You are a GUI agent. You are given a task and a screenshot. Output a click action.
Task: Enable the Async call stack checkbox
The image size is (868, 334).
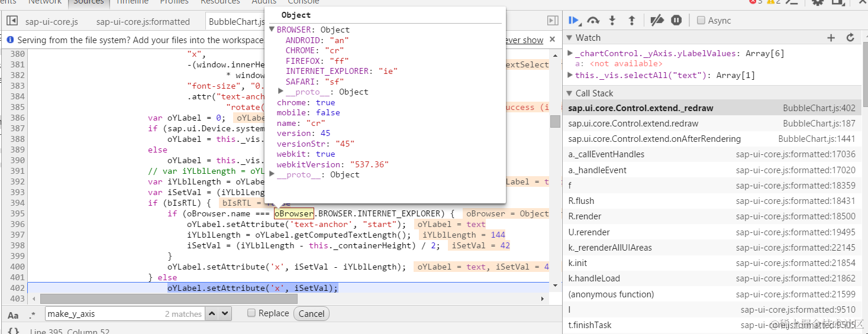701,20
